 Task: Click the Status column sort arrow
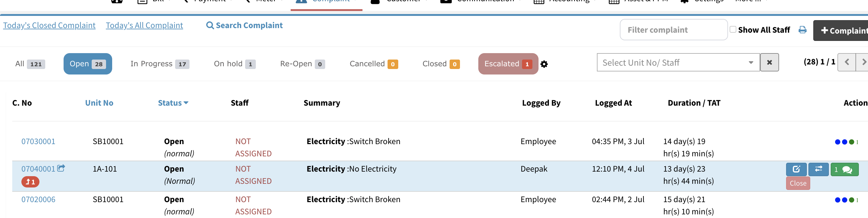(186, 103)
